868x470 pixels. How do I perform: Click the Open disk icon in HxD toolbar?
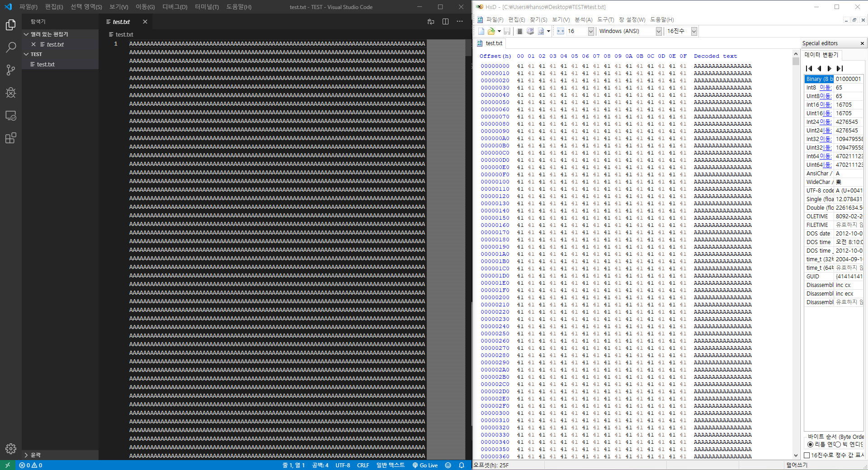coord(530,31)
